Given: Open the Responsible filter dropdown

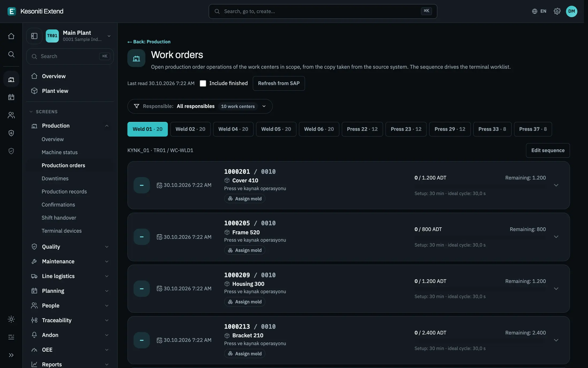Looking at the screenshot, I should click(x=200, y=106).
